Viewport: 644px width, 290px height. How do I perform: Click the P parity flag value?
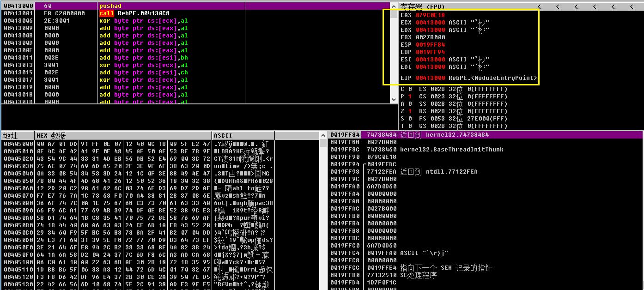tap(410, 97)
